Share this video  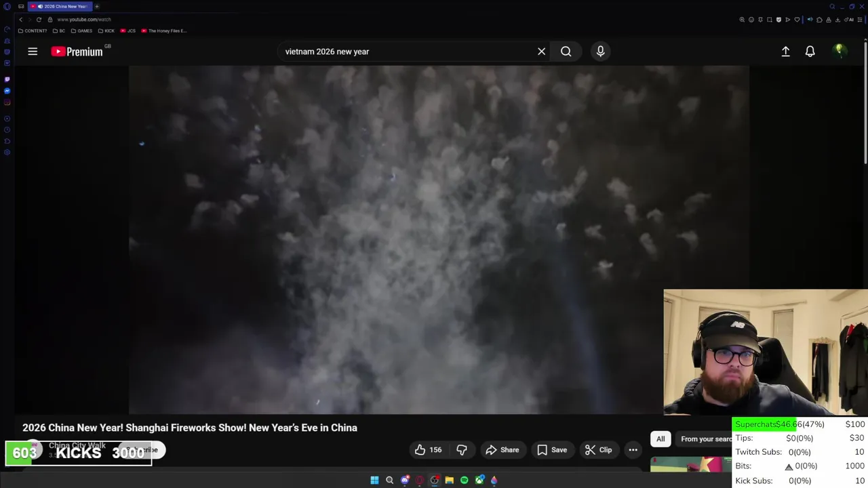(x=502, y=450)
